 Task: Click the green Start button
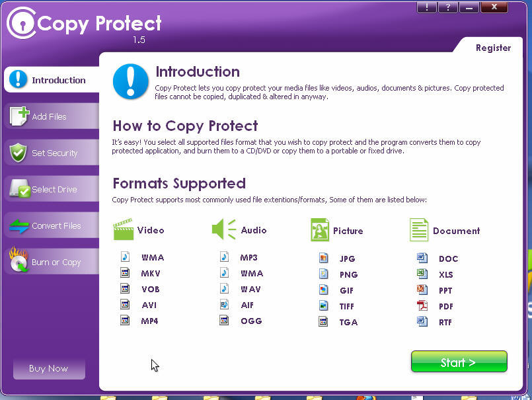459,362
